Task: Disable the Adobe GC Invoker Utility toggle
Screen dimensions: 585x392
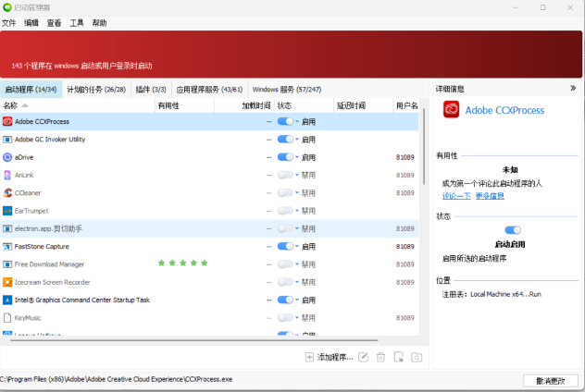Action: point(285,140)
